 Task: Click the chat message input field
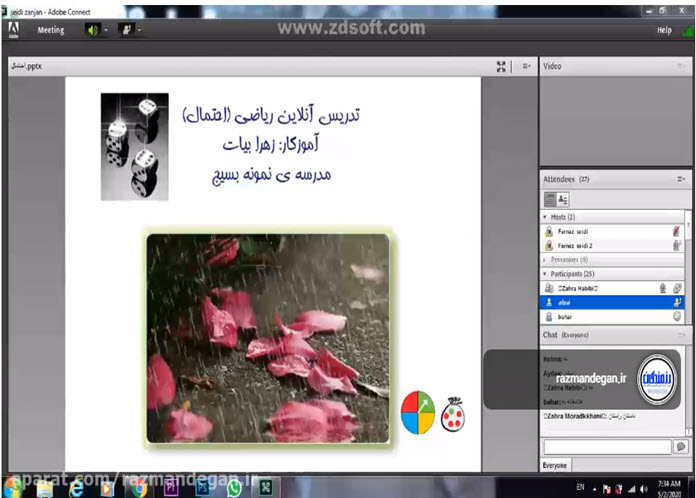pos(607,447)
